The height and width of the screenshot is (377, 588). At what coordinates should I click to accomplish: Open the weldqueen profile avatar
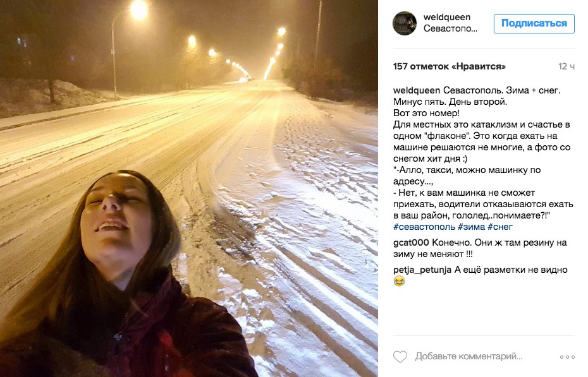tap(404, 23)
